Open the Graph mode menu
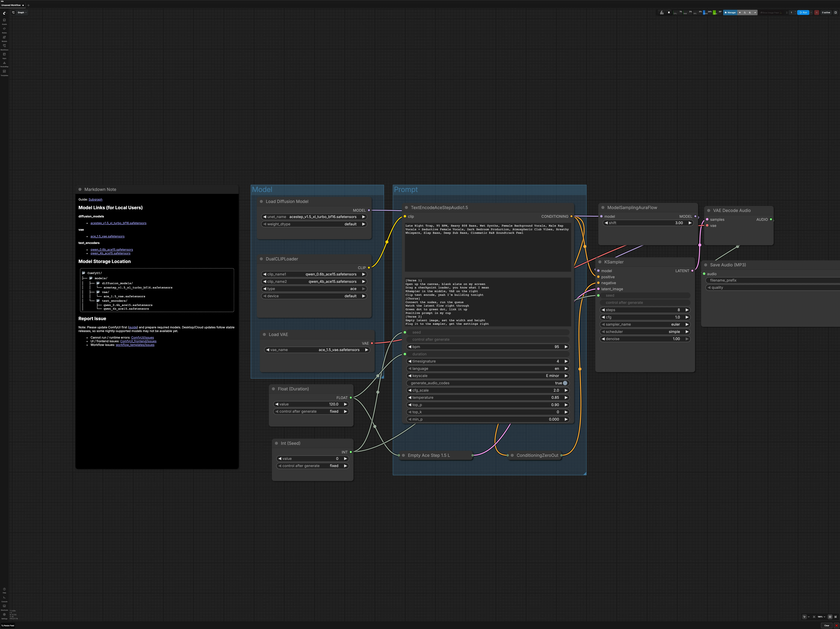Viewport: 840px width, 629px height. (x=22, y=12)
